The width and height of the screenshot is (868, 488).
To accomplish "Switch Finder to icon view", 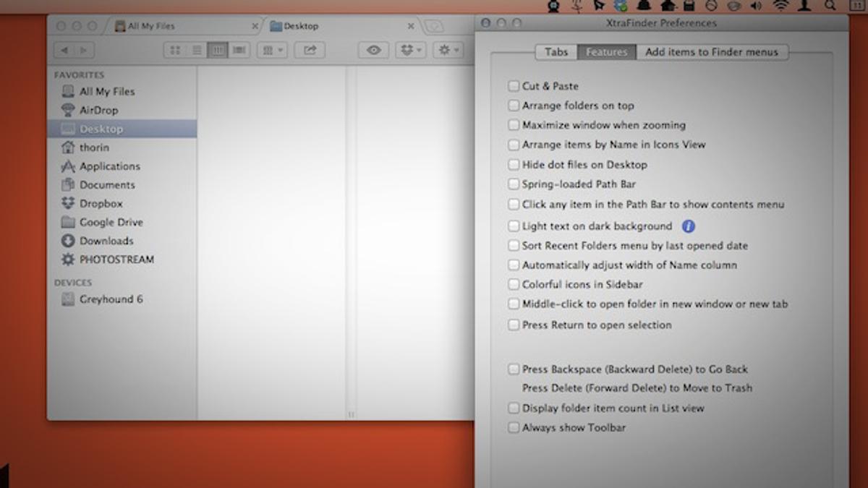I will point(174,50).
